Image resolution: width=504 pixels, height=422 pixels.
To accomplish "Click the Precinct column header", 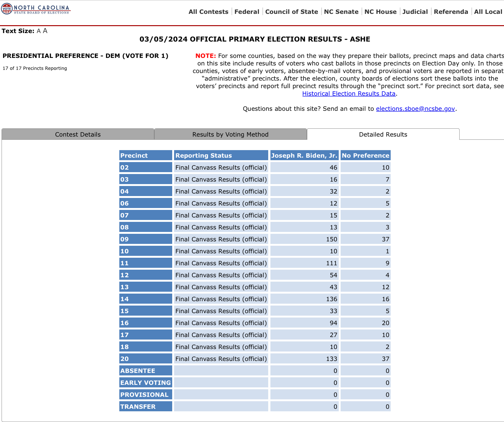I will pos(146,155).
